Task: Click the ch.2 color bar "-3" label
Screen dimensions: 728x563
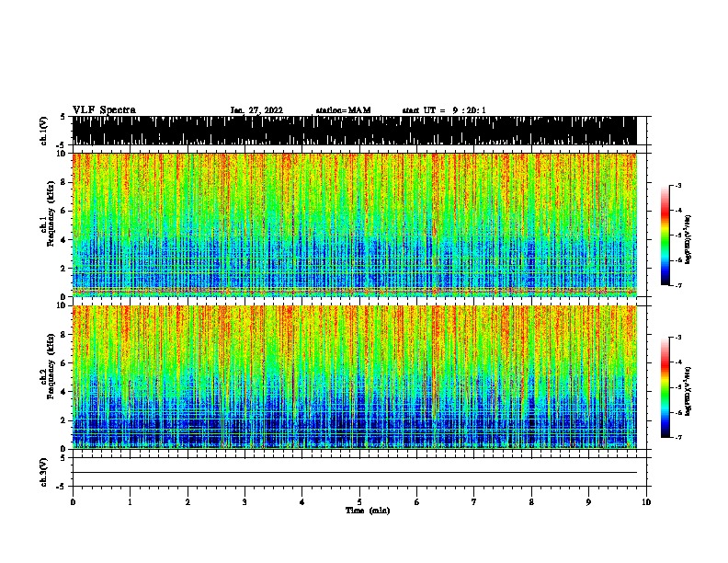Action: [678, 338]
